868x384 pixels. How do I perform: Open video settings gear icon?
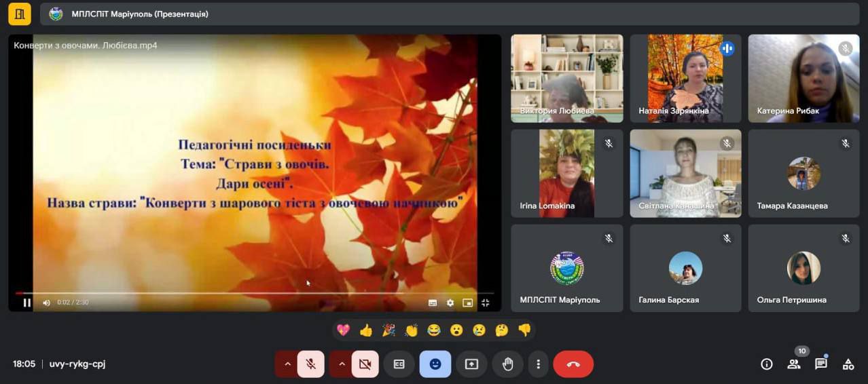click(450, 303)
